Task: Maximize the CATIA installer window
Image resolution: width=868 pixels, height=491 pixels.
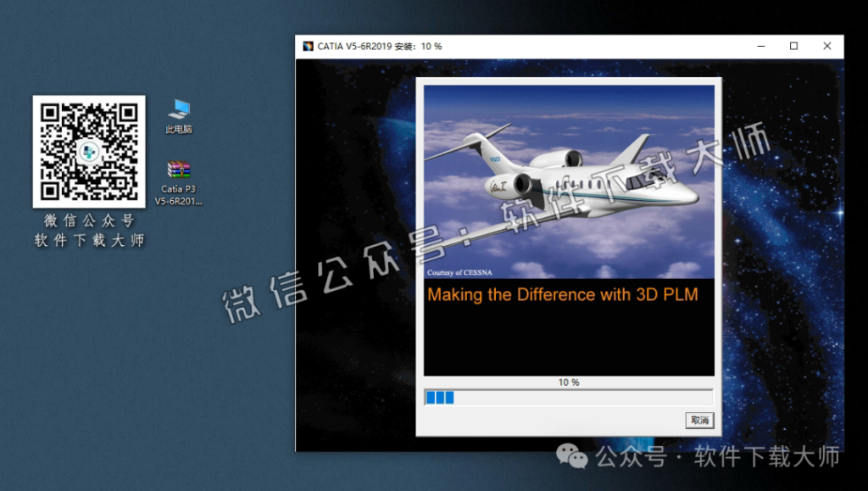Action: pyautogui.click(x=793, y=46)
